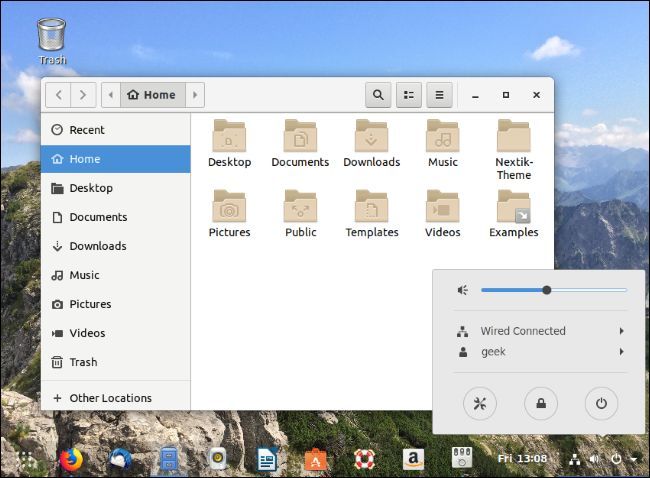
Task: Click the search icon in file manager
Action: coord(377,95)
